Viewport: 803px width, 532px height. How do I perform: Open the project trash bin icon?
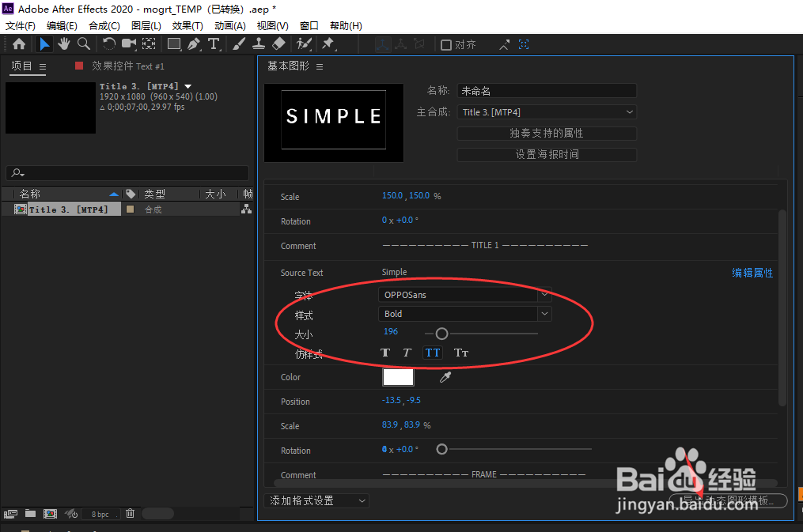point(130,513)
